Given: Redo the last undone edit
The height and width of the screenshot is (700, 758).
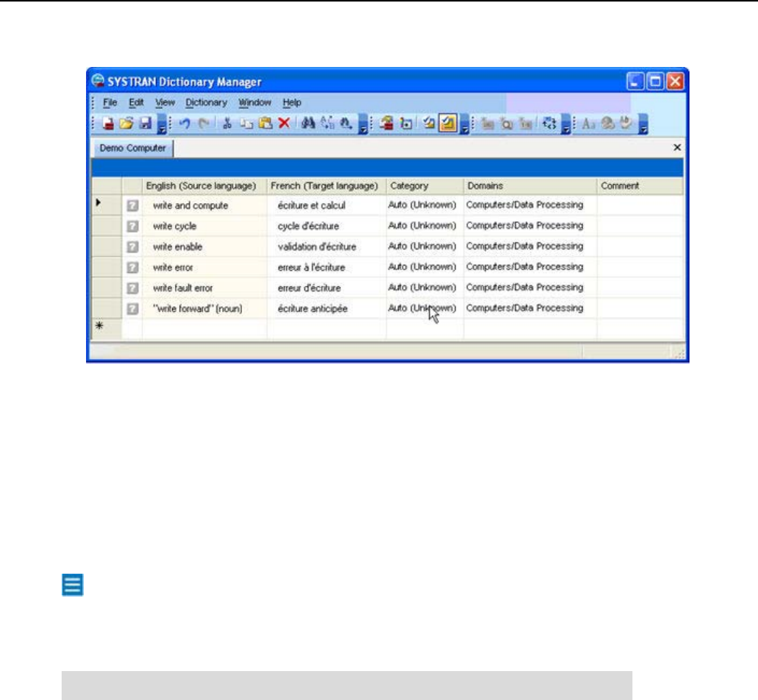Looking at the screenshot, I should point(204,124).
